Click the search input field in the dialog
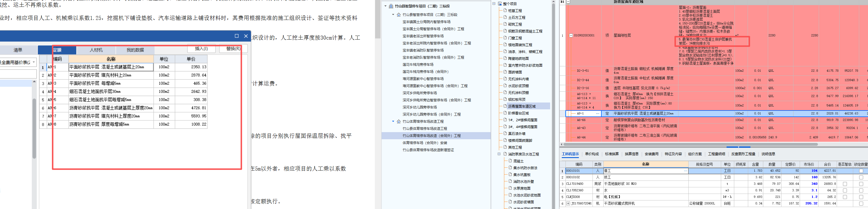Viewport: 868px width, 209px height. tap(18, 74)
